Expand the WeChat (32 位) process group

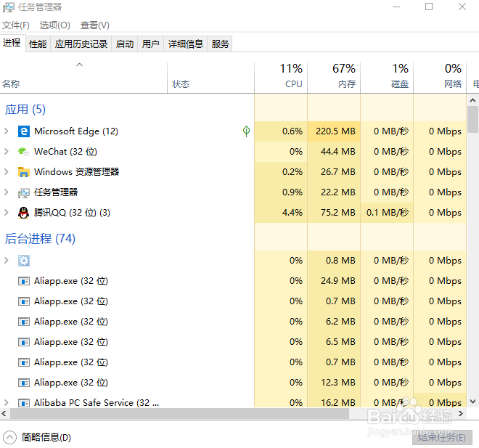pos(6,152)
